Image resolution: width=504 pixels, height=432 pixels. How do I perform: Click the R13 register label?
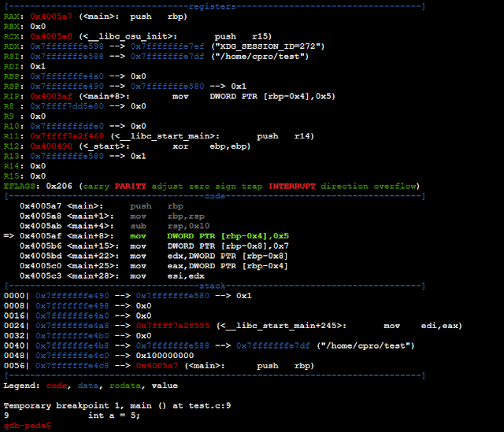pos(12,156)
